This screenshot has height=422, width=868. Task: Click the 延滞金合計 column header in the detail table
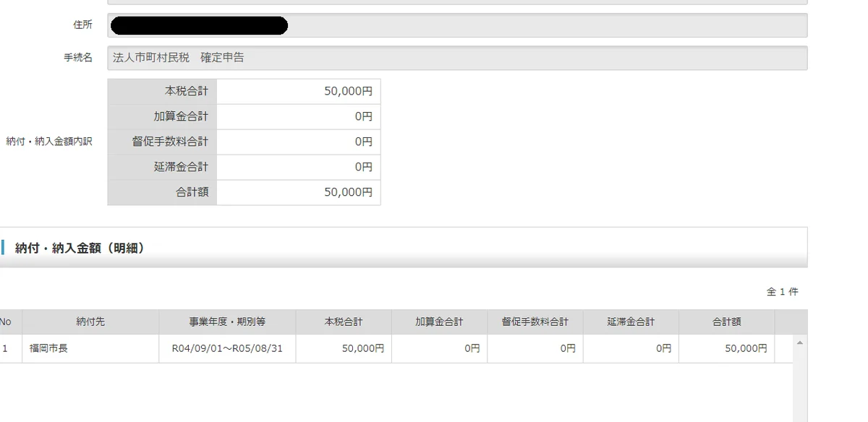coord(631,322)
